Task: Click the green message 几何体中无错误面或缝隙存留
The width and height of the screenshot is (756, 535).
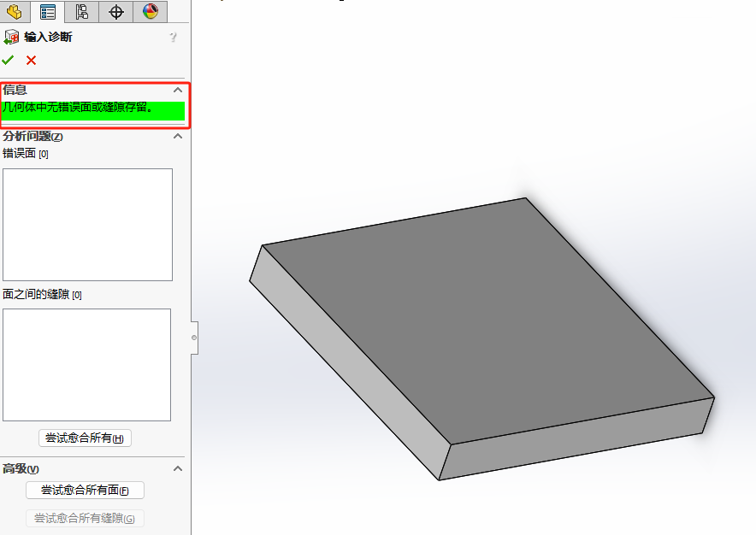Action: (x=93, y=110)
